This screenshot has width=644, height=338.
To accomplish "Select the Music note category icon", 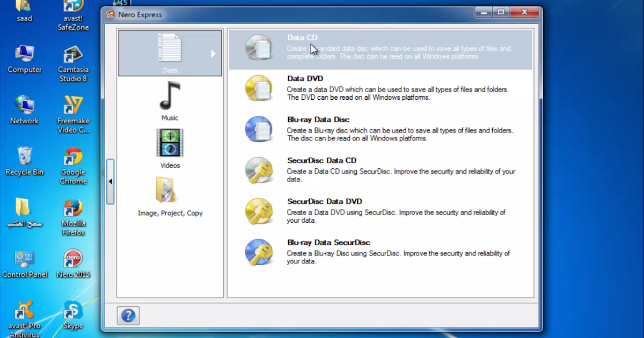I will (170, 96).
